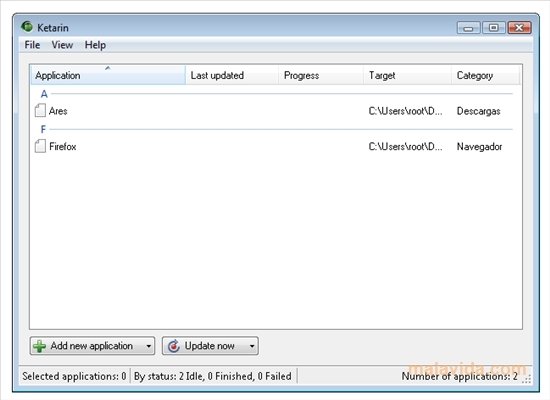Viewport: 550px width, 400px height.
Task: Click the file icon beside Firefox
Action: (x=40, y=146)
